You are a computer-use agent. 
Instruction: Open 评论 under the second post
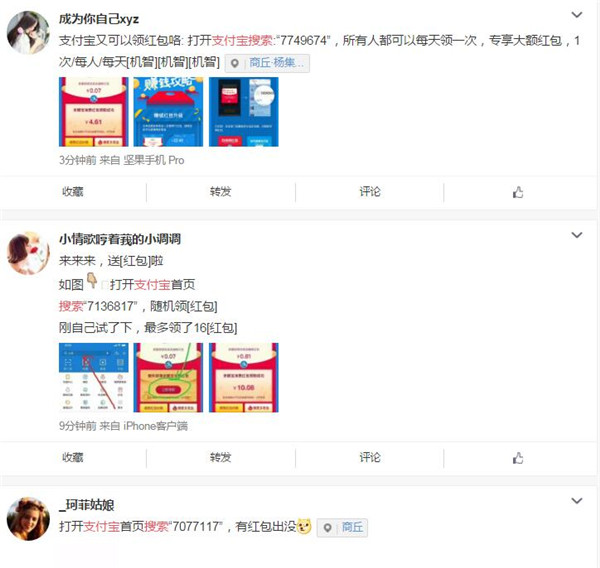370,457
